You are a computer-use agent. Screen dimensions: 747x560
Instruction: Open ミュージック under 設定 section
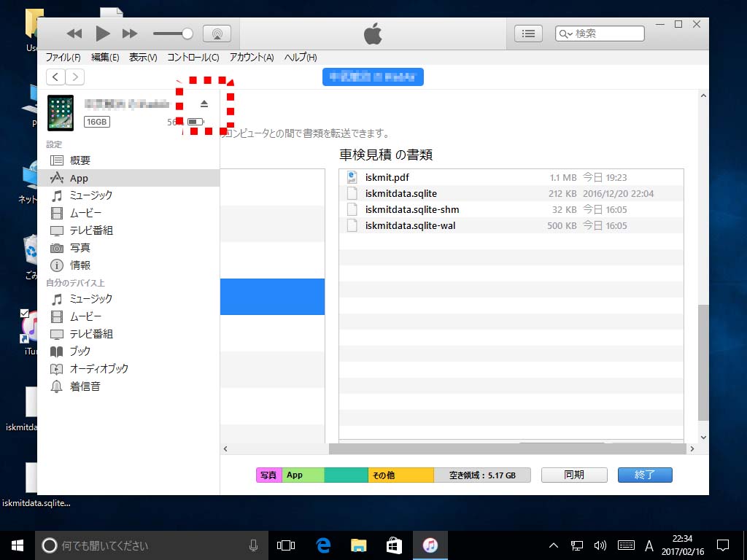pyautogui.click(x=90, y=195)
